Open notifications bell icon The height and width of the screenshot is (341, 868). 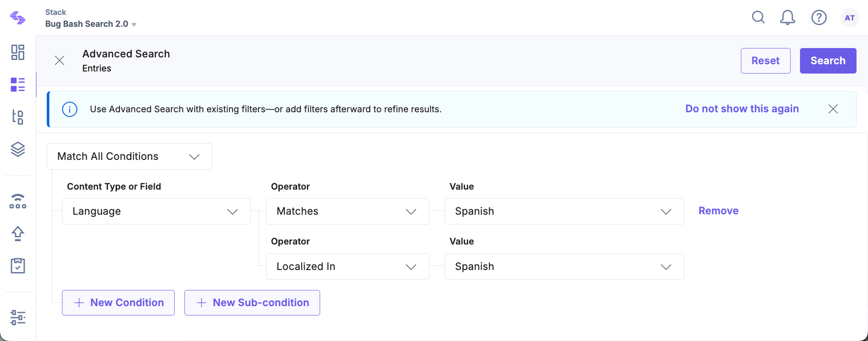point(788,17)
